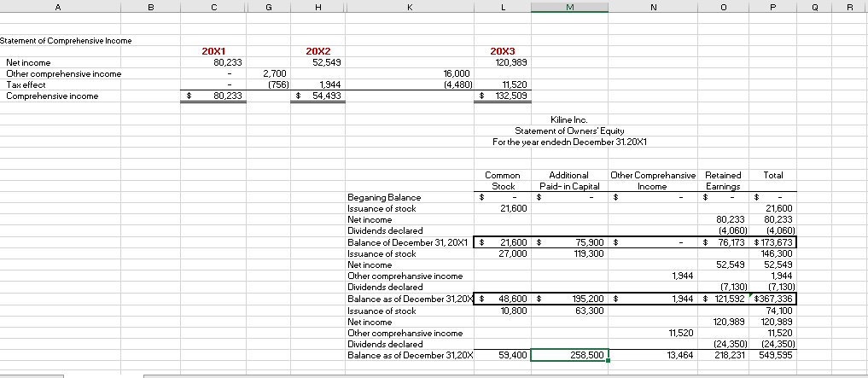Click the 'Beganing Balance' row label
This screenshot has width=868, height=378.
(x=383, y=198)
